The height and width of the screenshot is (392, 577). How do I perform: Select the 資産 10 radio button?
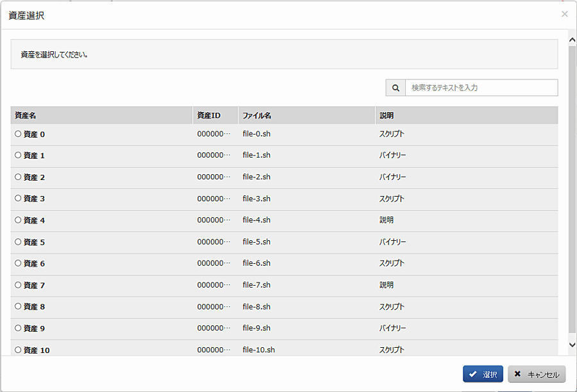click(18, 350)
